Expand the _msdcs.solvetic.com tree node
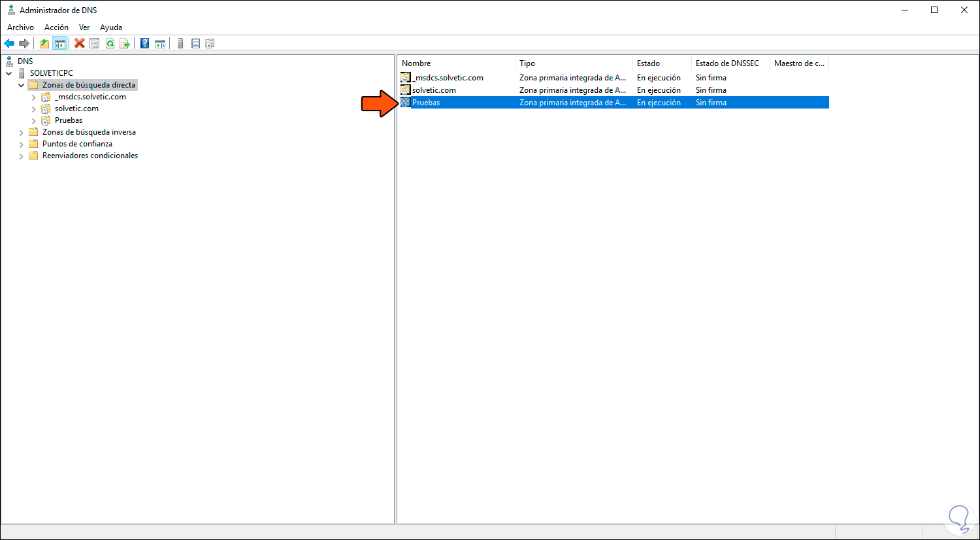The width and height of the screenshot is (980, 540). (x=34, y=97)
